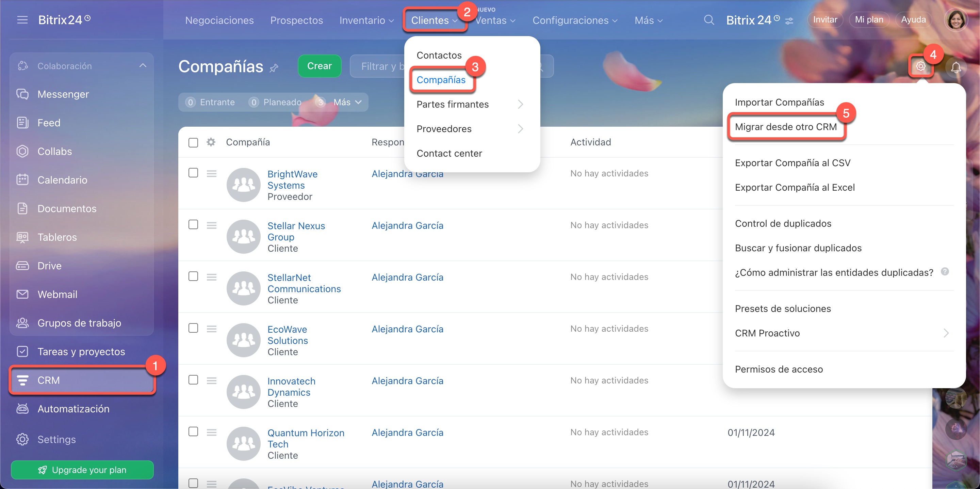Screen dimensions: 980x489
Task: Open the user profile avatar
Action: click(x=955, y=19)
